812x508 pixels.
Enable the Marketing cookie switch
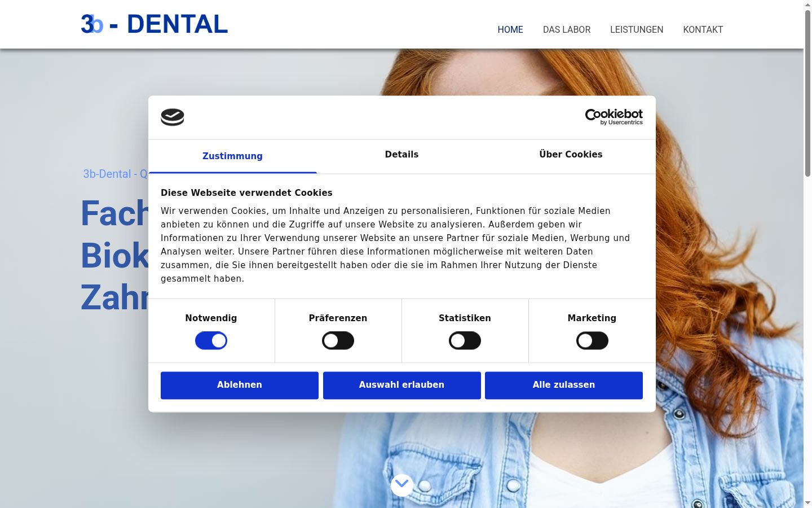[x=592, y=340]
